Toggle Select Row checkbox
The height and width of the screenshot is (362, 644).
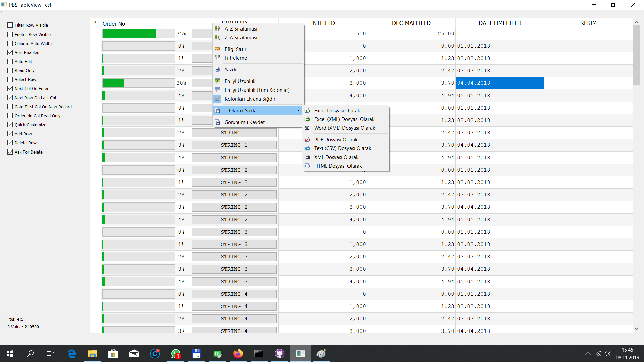10,79
